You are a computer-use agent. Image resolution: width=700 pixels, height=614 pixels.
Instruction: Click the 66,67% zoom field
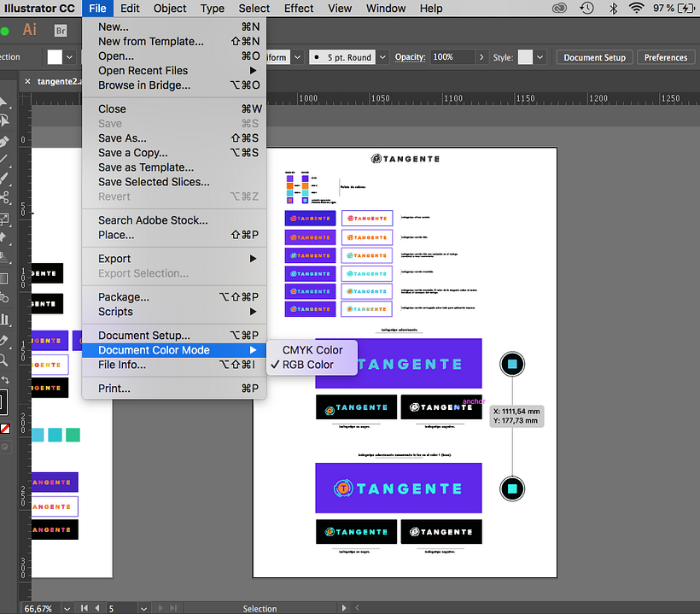(41, 608)
